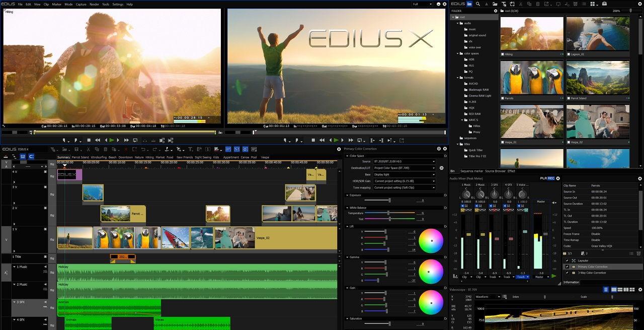Adjust the Temperature slider
644x330 pixels.
pyautogui.click(x=389, y=213)
